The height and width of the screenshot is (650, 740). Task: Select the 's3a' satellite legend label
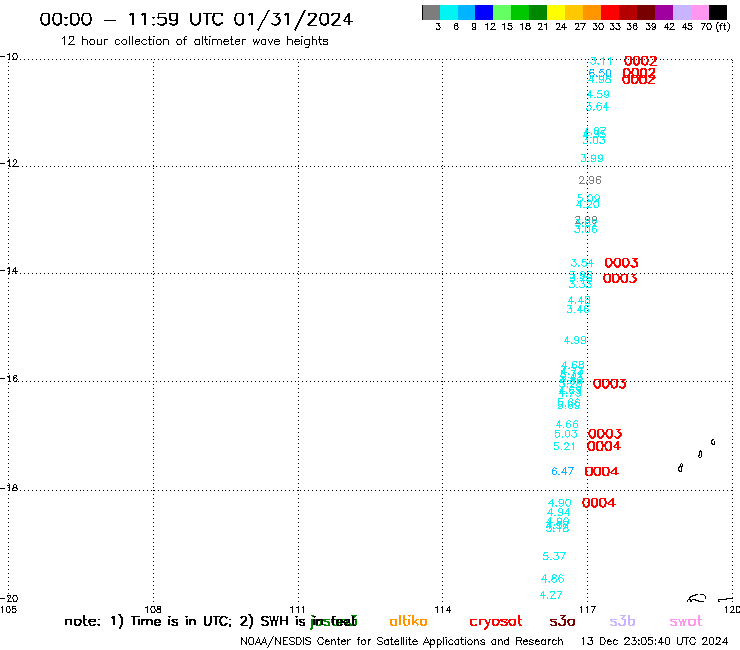click(562, 621)
